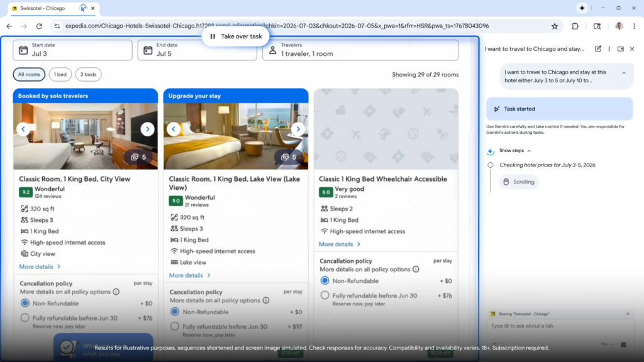Click the Take over task button
The image size is (644, 362).
click(x=236, y=36)
